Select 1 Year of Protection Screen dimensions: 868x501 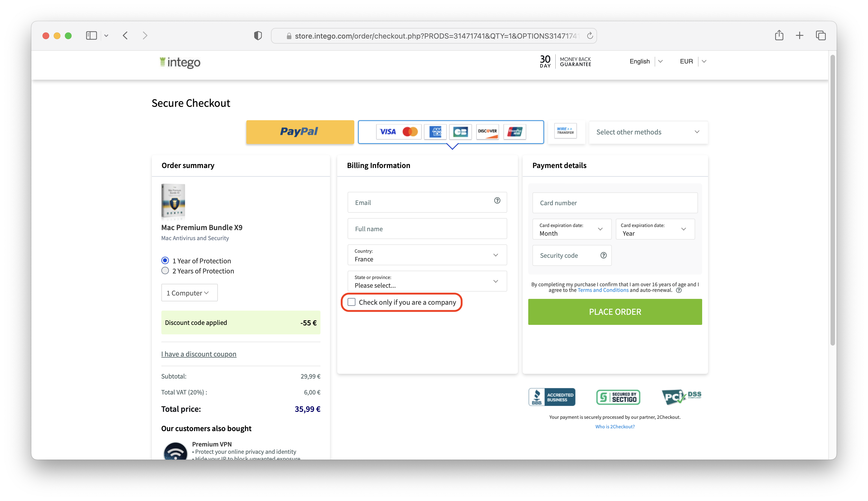165,261
